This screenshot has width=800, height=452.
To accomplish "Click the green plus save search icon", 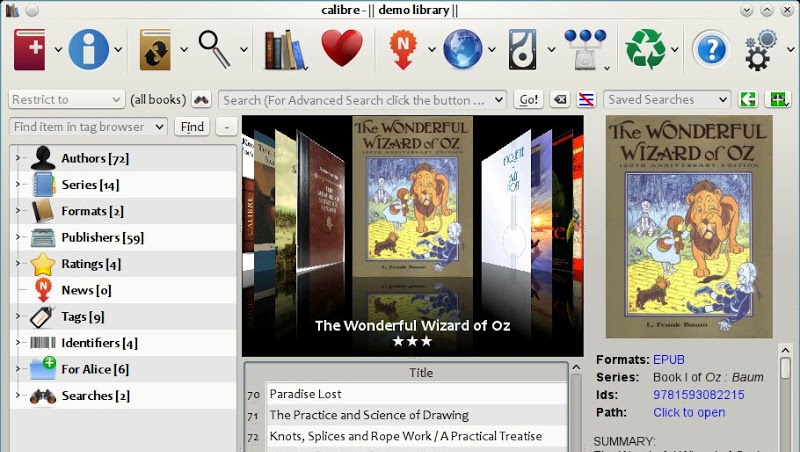I will [778, 99].
